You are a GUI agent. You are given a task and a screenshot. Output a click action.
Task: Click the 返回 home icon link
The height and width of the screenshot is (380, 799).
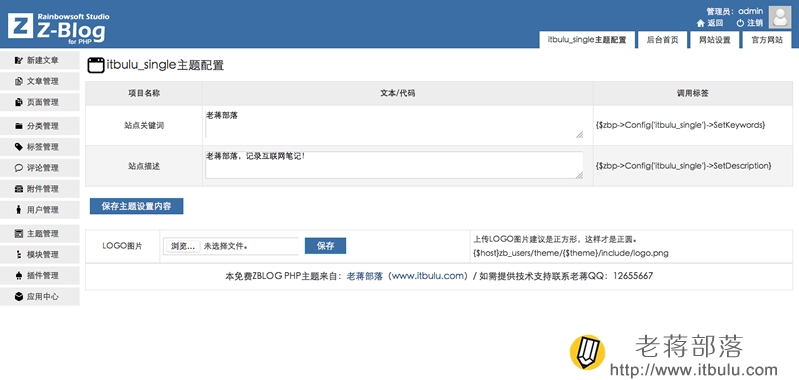[710, 23]
